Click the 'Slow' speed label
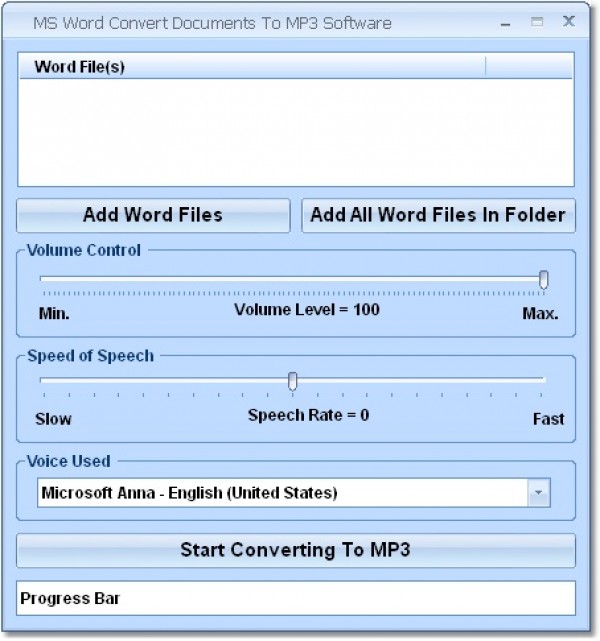 (x=53, y=419)
